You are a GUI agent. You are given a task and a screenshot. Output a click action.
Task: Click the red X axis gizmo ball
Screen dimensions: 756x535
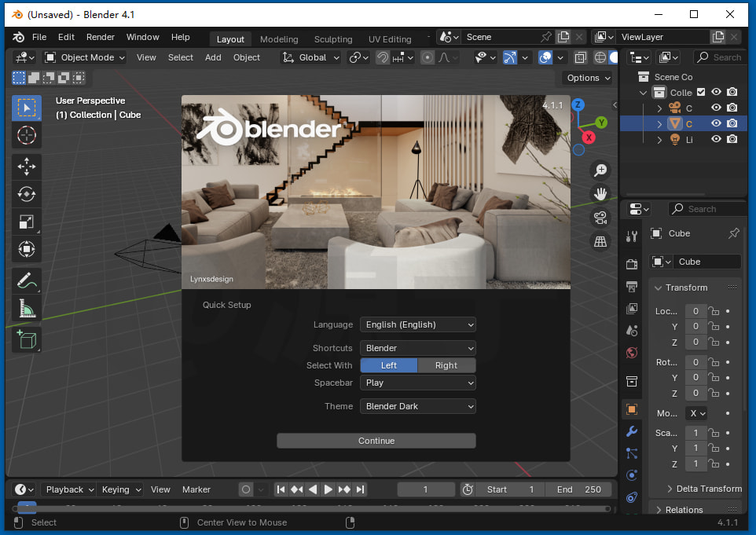(589, 137)
